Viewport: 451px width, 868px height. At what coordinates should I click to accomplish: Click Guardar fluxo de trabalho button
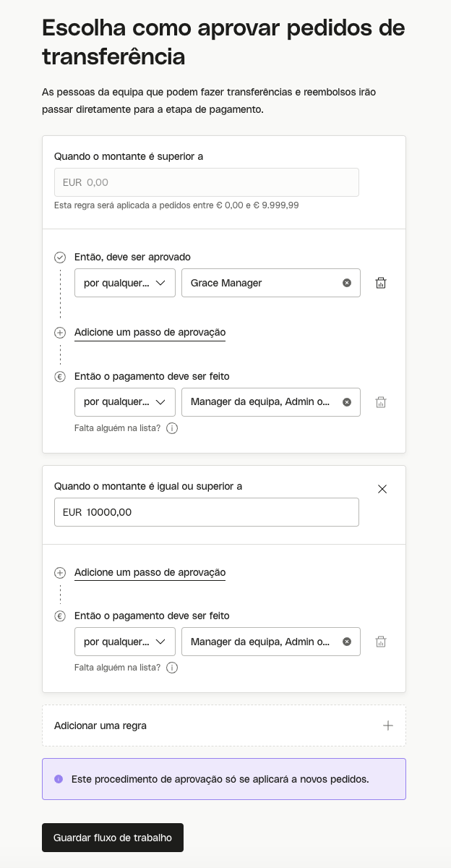pos(113,838)
